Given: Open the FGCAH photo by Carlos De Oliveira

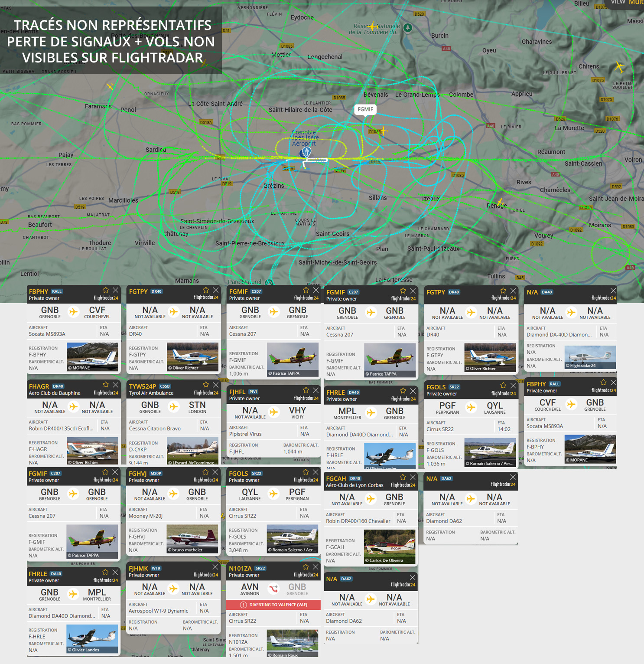Looking at the screenshot, I should point(389,546).
